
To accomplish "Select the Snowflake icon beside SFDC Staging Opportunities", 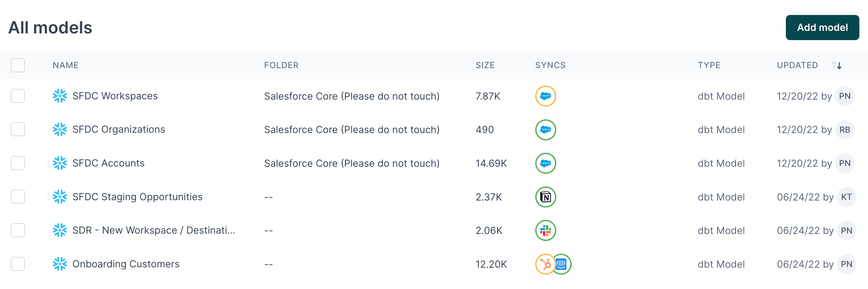I will pos(60,197).
